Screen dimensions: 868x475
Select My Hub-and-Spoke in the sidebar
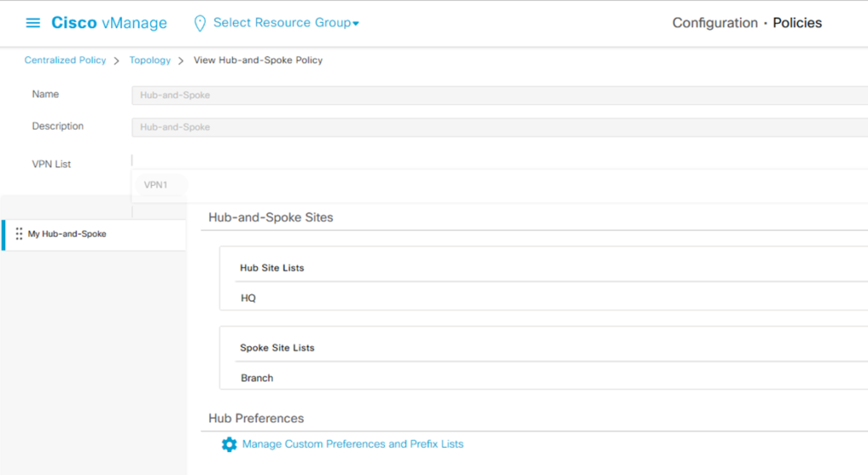tap(68, 234)
